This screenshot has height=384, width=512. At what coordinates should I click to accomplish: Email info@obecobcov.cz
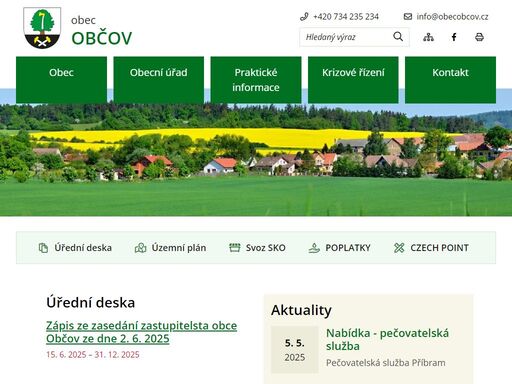[x=452, y=17]
